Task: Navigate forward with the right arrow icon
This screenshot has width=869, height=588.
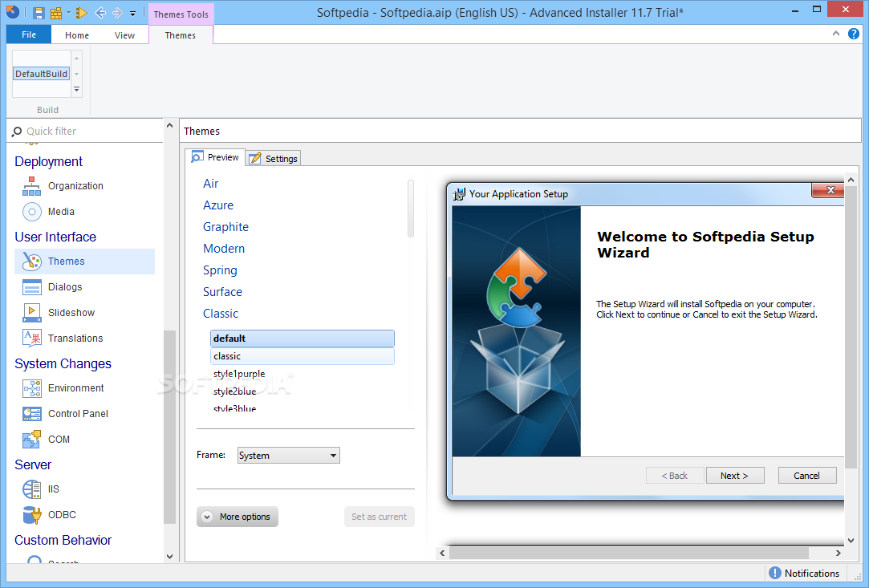Action: pyautogui.click(x=117, y=13)
